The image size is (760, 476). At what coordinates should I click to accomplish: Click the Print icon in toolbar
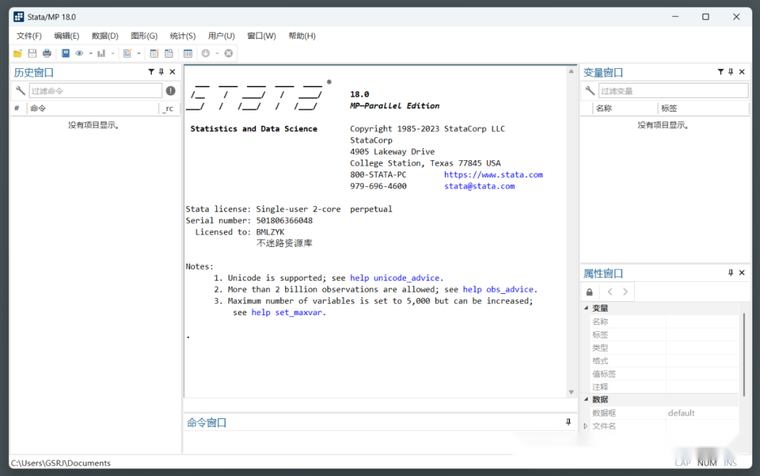[47, 53]
